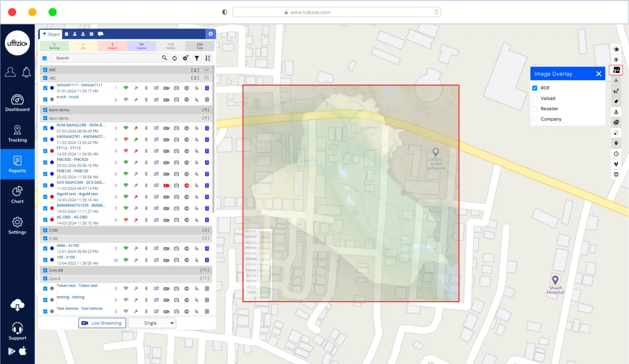Close the Image Overlay panel

pyautogui.click(x=598, y=74)
